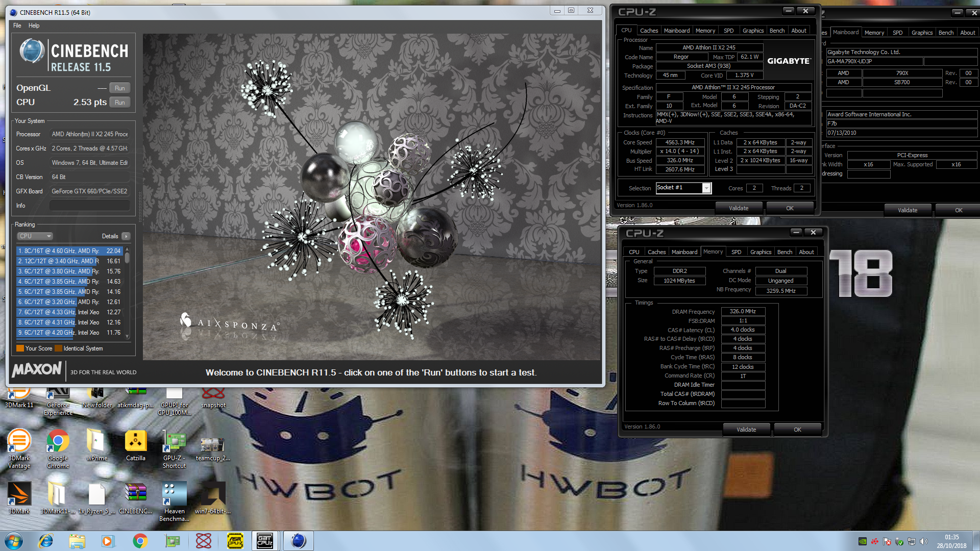Click Validate in the Memory CPU-Z window
This screenshot has height=551, width=980.
pyautogui.click(x=746, y=430)
